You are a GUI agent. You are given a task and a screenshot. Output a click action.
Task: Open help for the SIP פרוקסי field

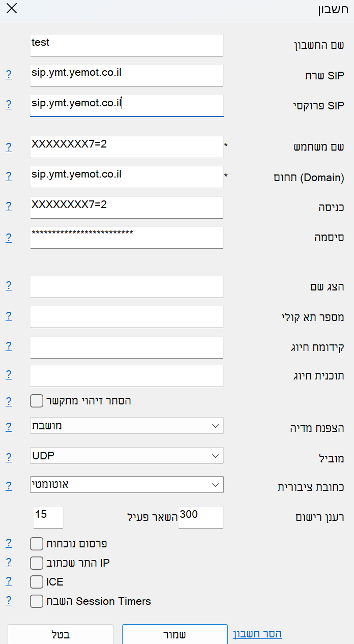(9, 104)
